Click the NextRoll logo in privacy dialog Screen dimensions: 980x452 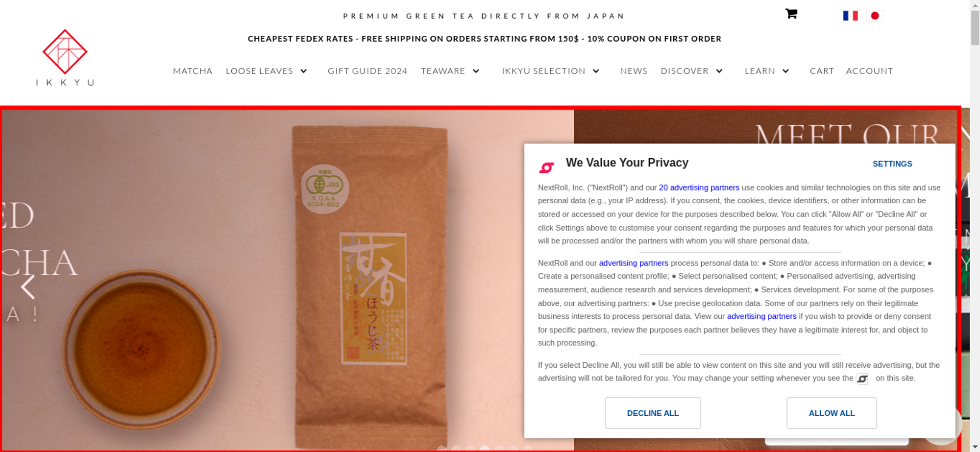546,168
